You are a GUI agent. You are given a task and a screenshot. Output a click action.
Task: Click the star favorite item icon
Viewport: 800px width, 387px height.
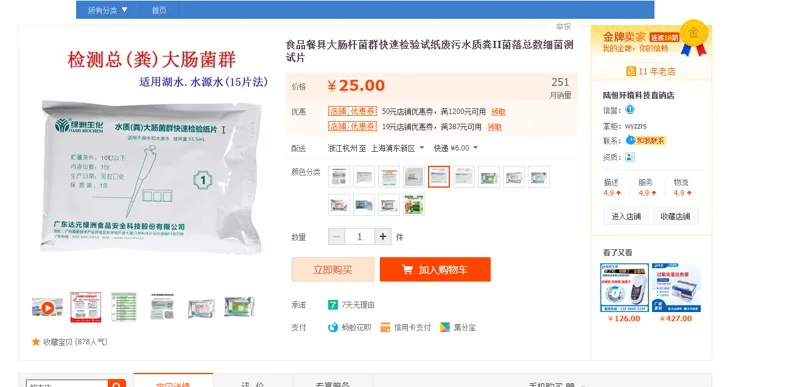36,342
